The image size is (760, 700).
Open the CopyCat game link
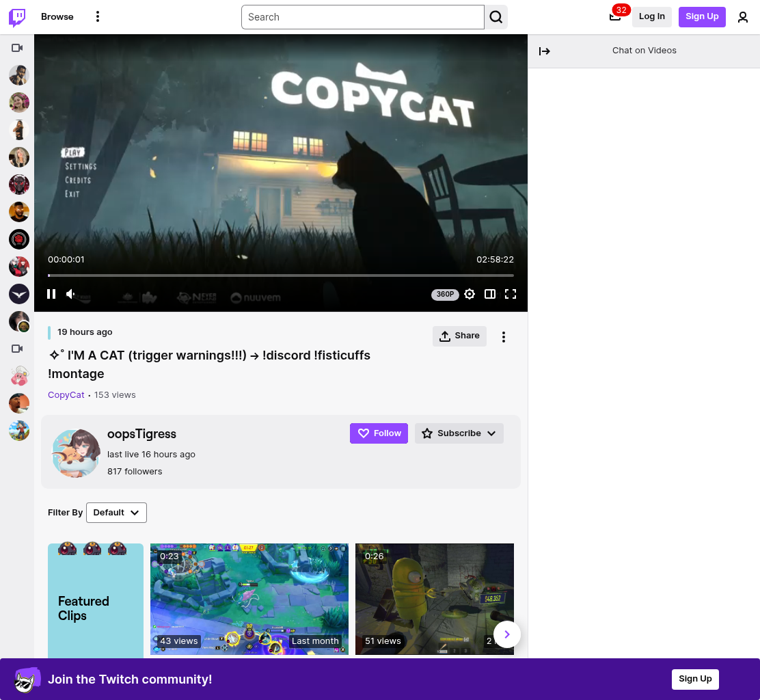click(x=66, y=394)
